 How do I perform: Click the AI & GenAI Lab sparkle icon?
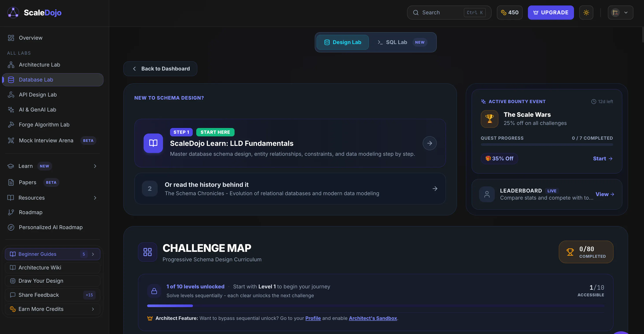11,110
